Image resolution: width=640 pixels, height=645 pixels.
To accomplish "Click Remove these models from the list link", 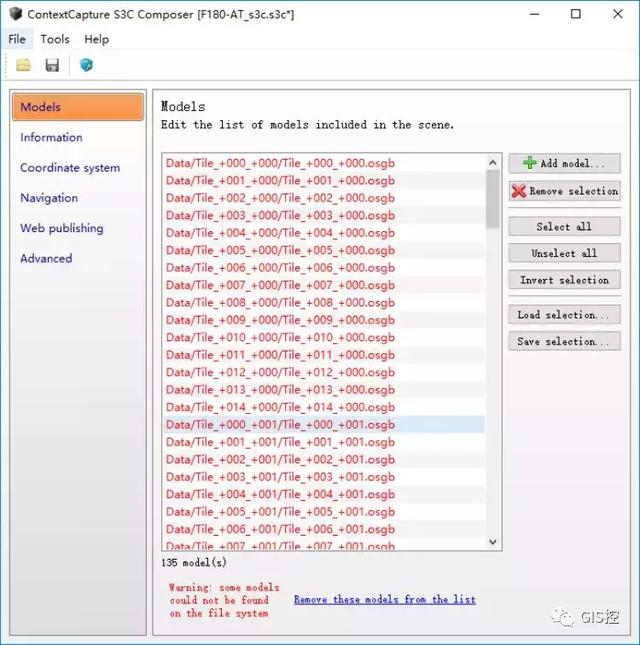I will (x=385, y=600).
